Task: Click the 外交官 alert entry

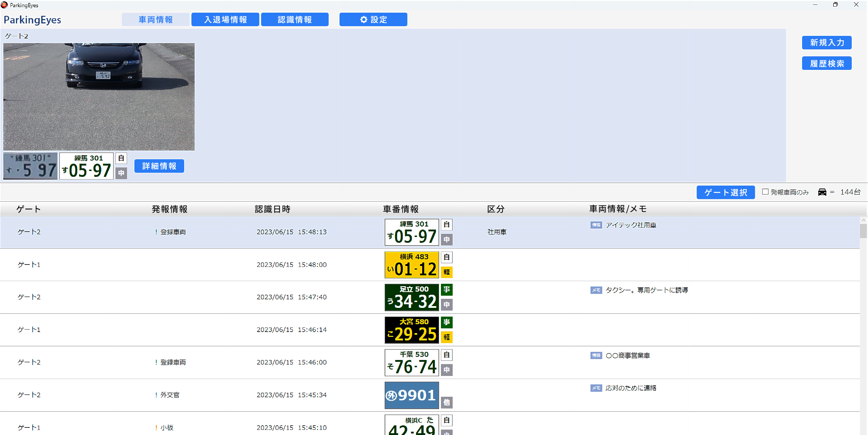Action: 167,395
